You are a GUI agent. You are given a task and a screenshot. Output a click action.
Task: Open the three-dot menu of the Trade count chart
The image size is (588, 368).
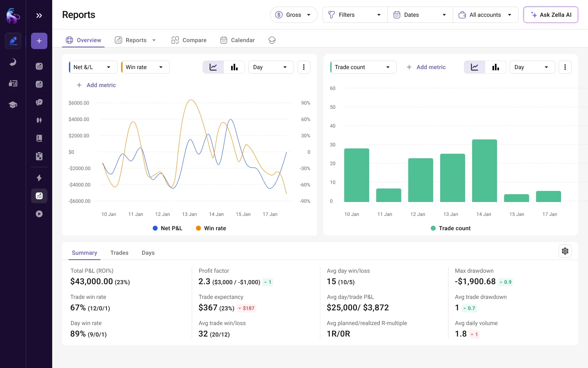coord(565,67)
